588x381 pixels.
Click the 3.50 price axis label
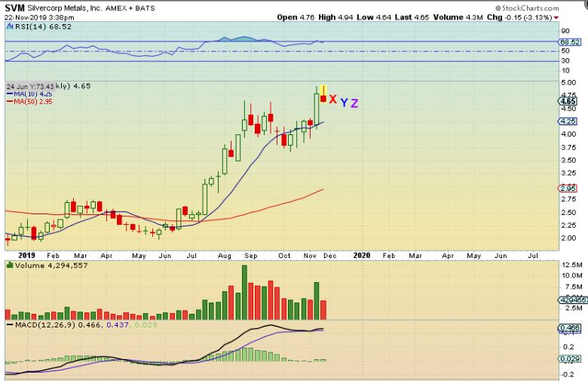tap(569, 160)
